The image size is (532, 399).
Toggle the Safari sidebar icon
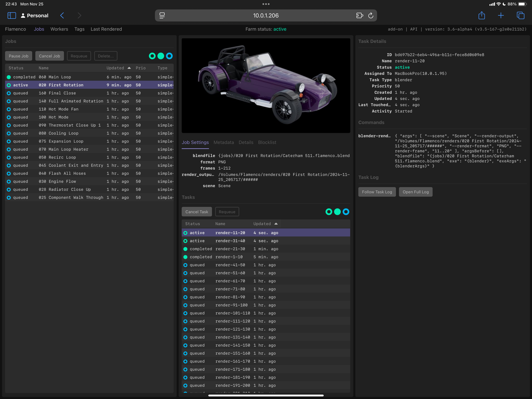click(x=12, y=15)
